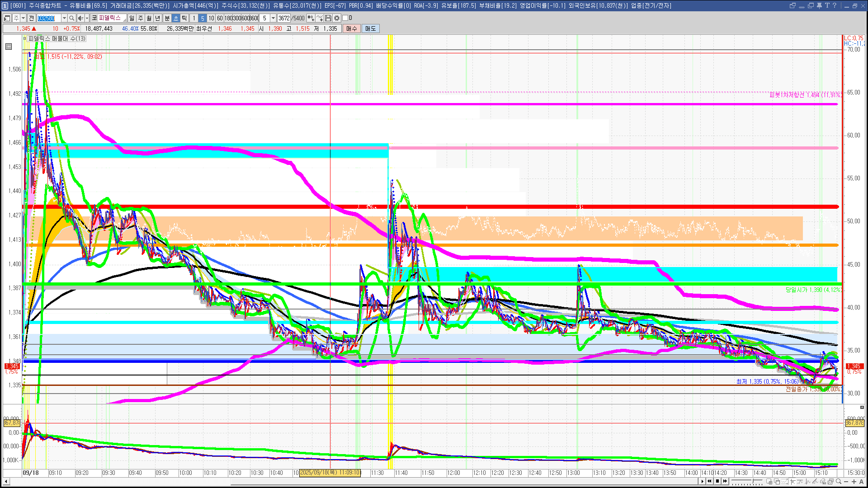Click the candlestick add-indicator icon in toolbar
Image resolution: width=868 pixels, height=488 pixels.
(311, 18)
